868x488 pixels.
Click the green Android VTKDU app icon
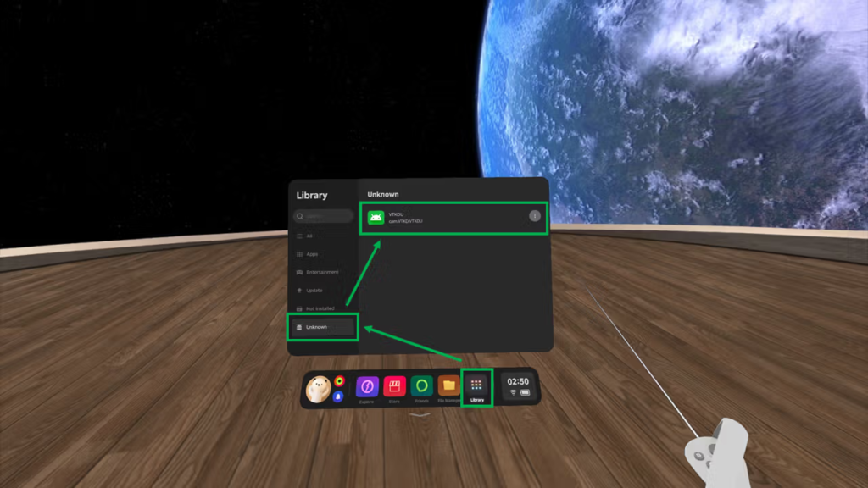[x=376, y=218]
